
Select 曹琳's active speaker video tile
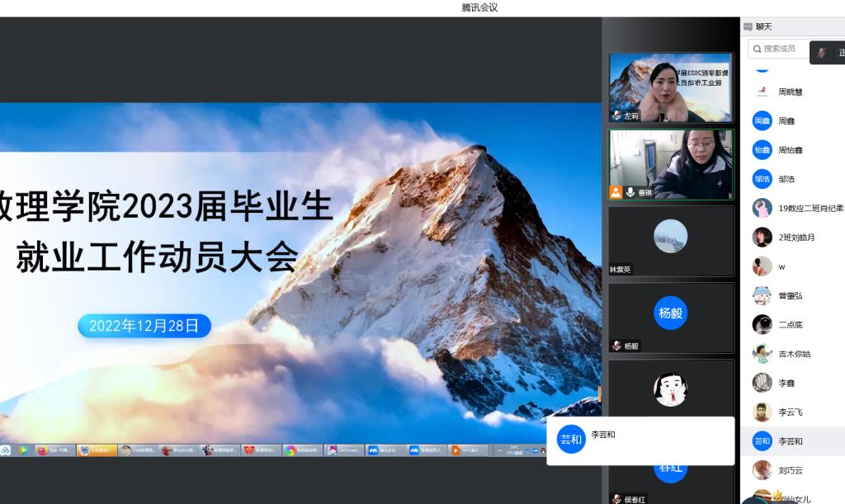point(670,164)
